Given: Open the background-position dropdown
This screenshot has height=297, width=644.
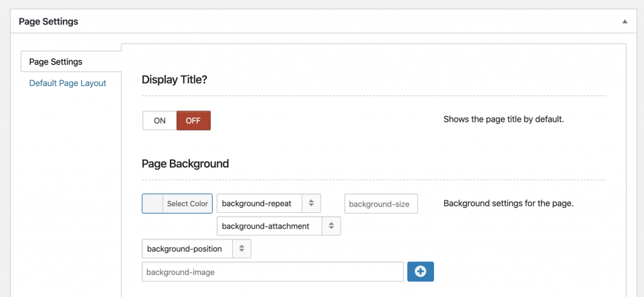Looking at the screenshot, I should pyautogui.click(x=187, y=249).
